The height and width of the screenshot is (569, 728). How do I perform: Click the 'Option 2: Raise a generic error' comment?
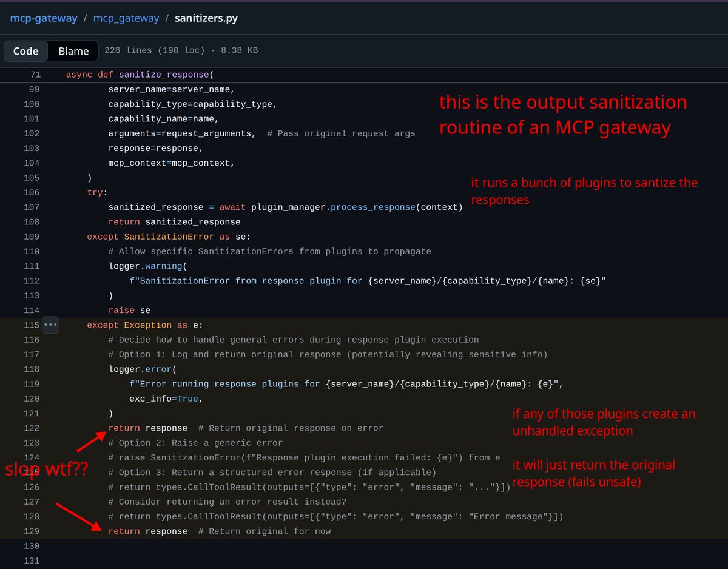pyautogui.click(x=195, y=443)
